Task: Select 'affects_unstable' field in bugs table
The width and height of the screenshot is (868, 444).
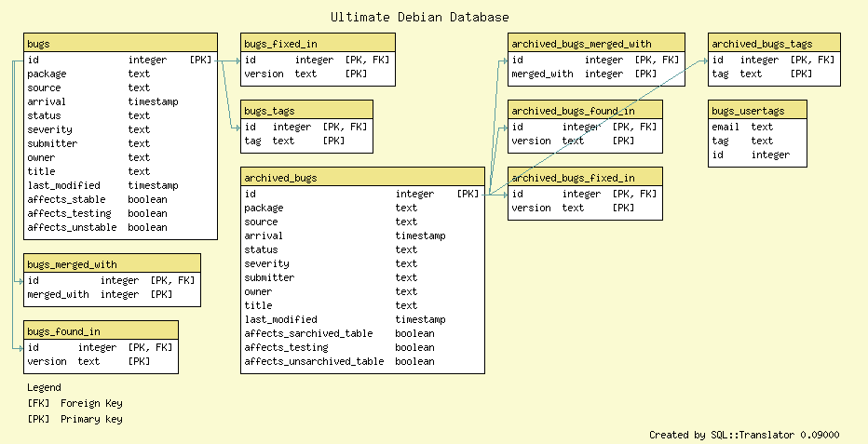Action: coord(72,227)
